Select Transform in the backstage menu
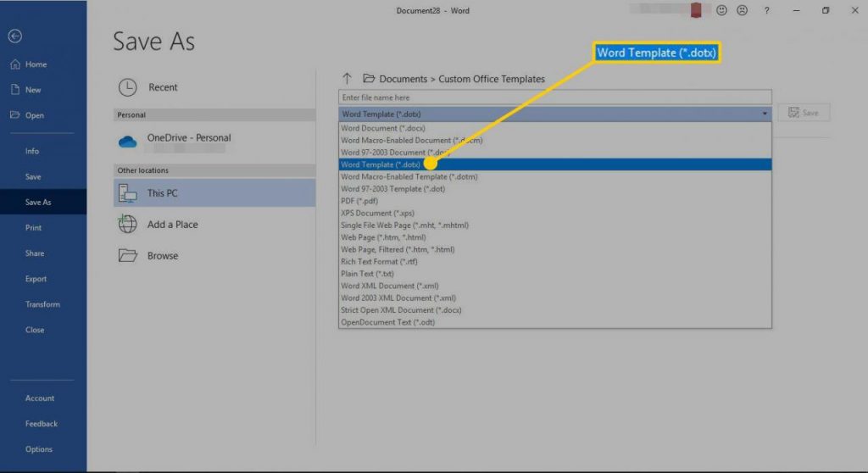This screenshot has height=473, width=868. click(x=42, y=304)
